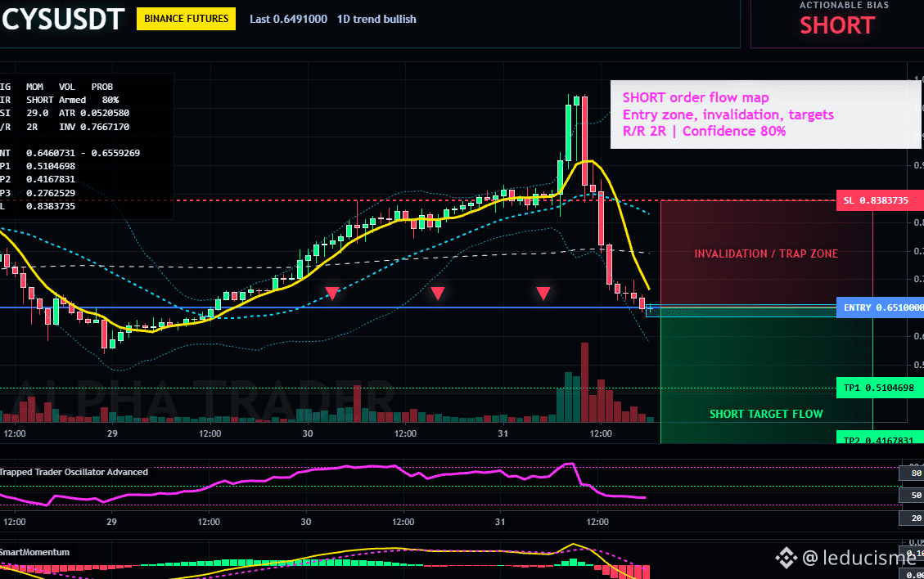This screenshot has width=924, height=579.
Task: Click the TP2 0.4167831 price label
Action: pyautogui.click(x=880, y=438)
